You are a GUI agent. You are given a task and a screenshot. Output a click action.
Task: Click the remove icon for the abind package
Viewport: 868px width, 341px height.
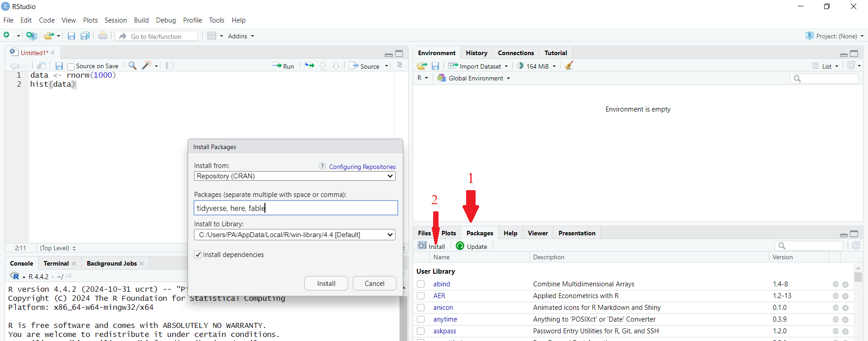(x=845, y=285)
